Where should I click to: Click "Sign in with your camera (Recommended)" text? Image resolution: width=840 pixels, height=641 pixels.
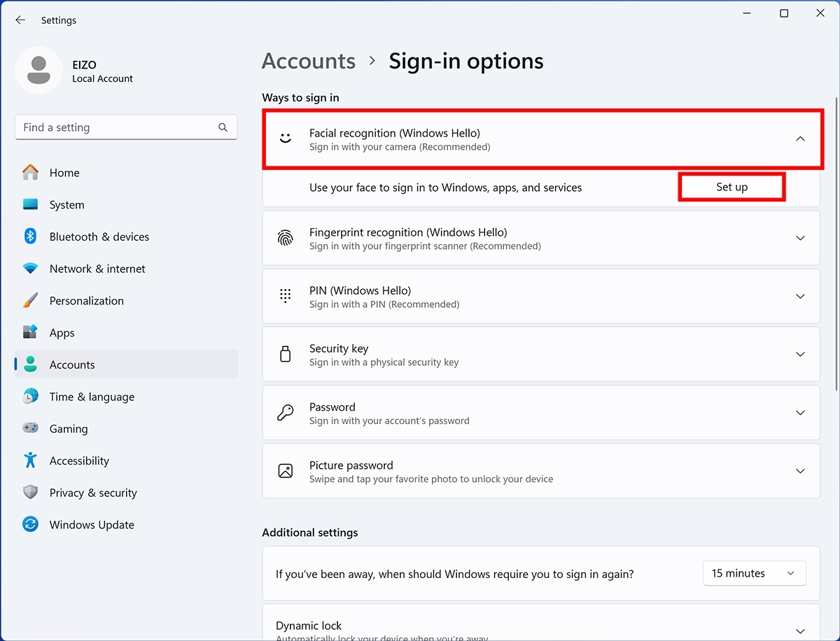400,147
